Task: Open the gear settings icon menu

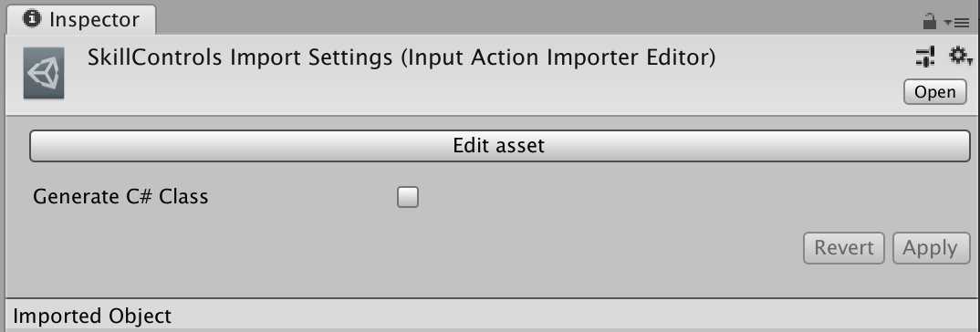Action: (960, 57)
